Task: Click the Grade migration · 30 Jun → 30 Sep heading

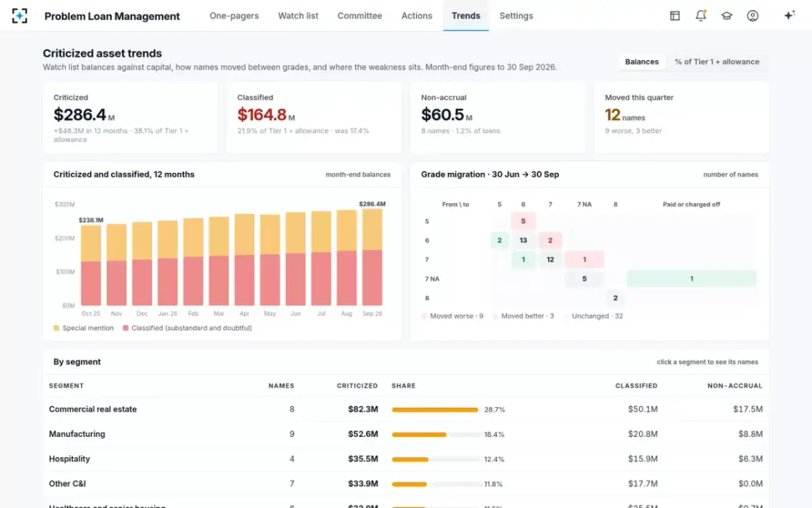Action: (x=490, y=174)
